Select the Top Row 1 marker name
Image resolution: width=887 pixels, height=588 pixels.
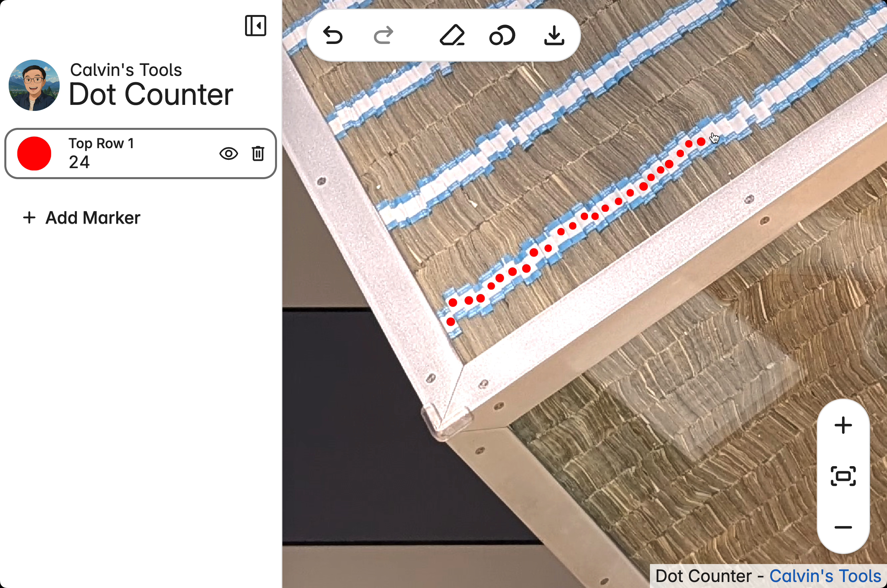tap(101, 143)
